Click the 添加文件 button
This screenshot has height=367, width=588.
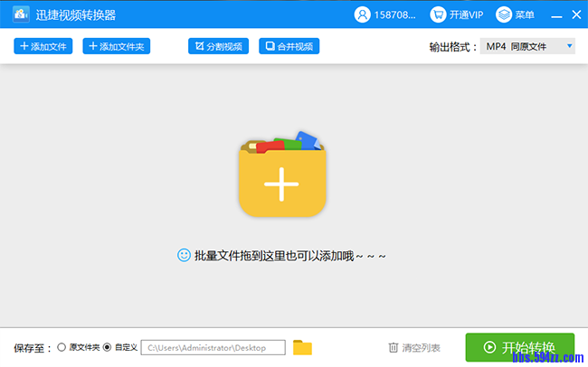(43, 46)
